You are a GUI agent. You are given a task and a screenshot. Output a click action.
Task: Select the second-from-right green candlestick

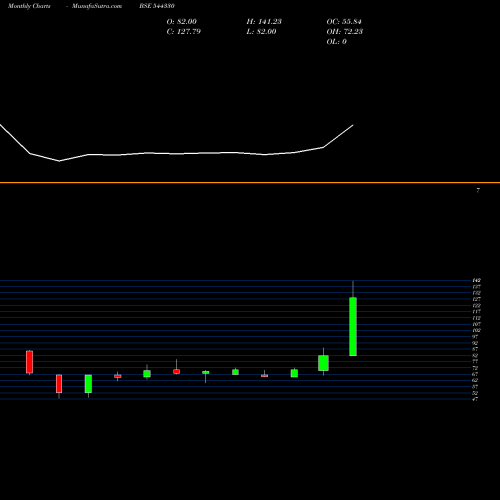point(323,363)
